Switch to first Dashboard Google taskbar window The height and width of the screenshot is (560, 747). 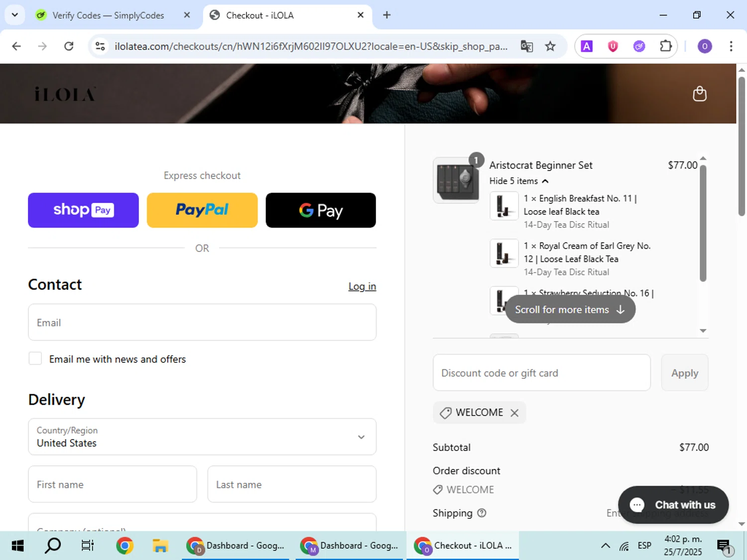click(x=236, y=546)
